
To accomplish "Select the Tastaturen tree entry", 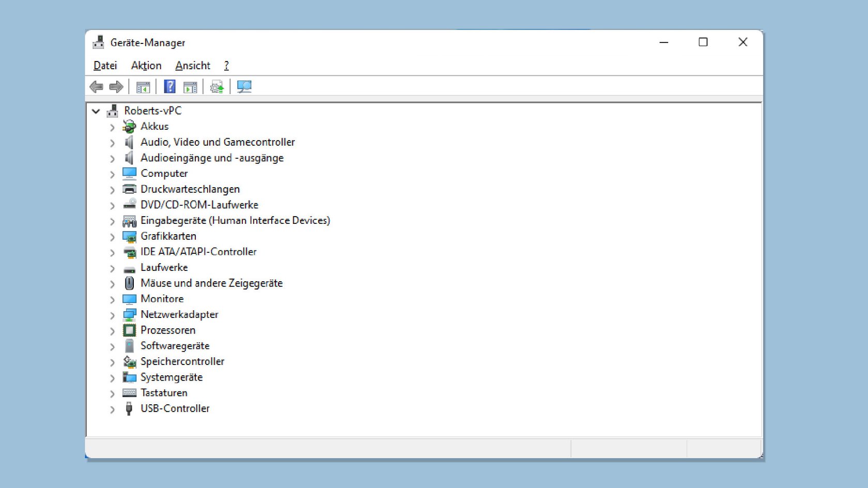I will coord(164,393).
